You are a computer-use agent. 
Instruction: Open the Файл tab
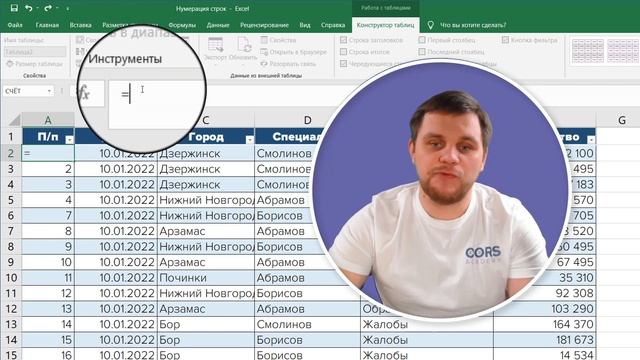click(15, 25)
